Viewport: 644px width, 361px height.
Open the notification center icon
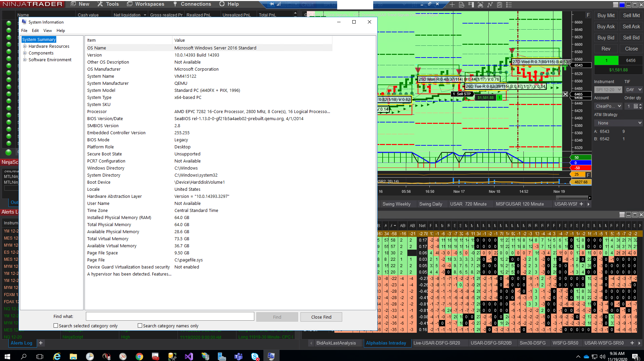(x=635, y=356)
